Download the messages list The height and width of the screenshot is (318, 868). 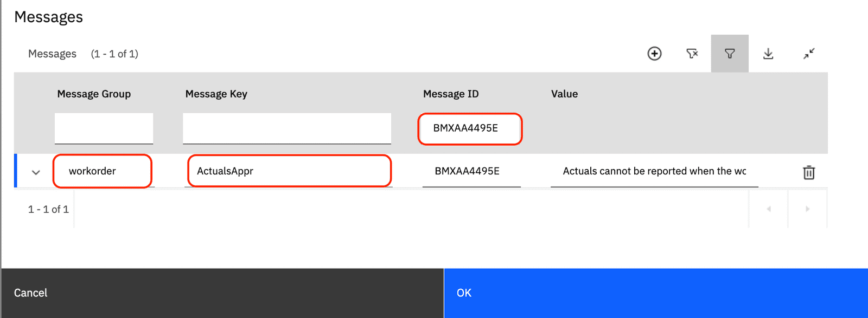point(769,54)
